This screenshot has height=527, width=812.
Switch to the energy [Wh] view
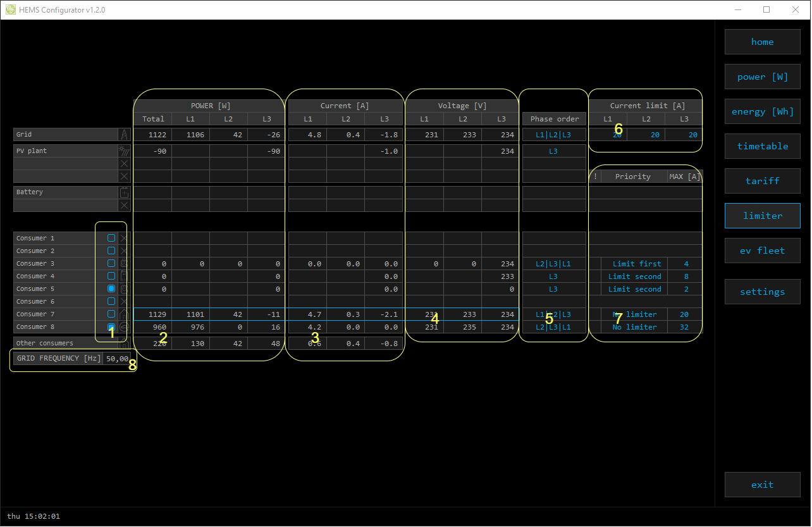pos(762,111)
